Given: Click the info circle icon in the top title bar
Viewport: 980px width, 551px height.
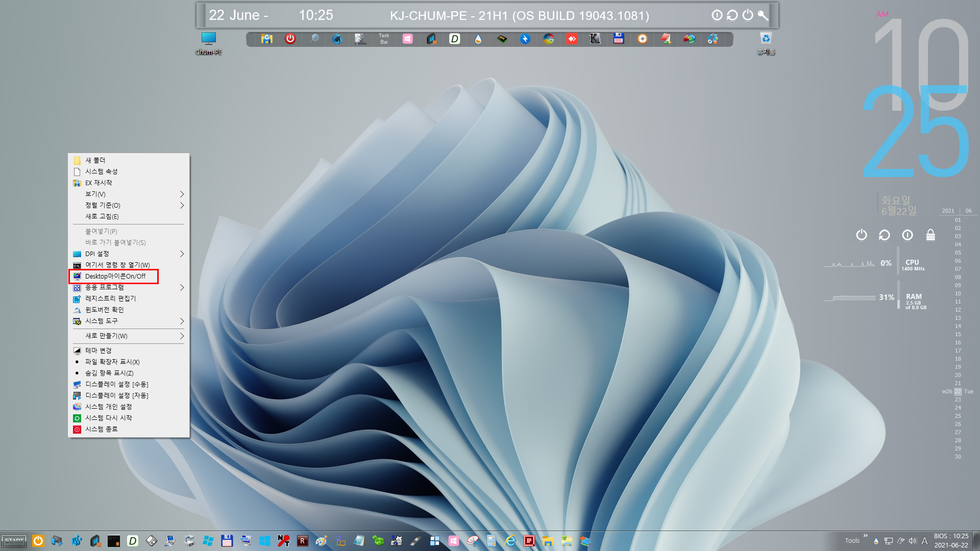Looking at the screenshot, I should tap(717, 15).
